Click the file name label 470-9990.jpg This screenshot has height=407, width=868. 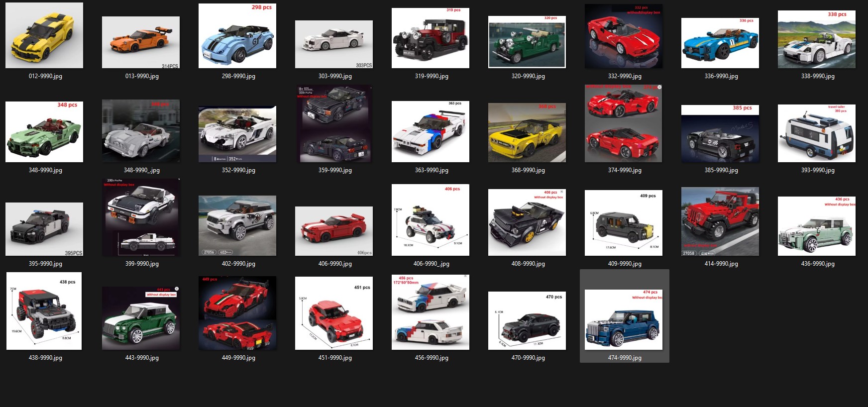(x=528, y=358)
